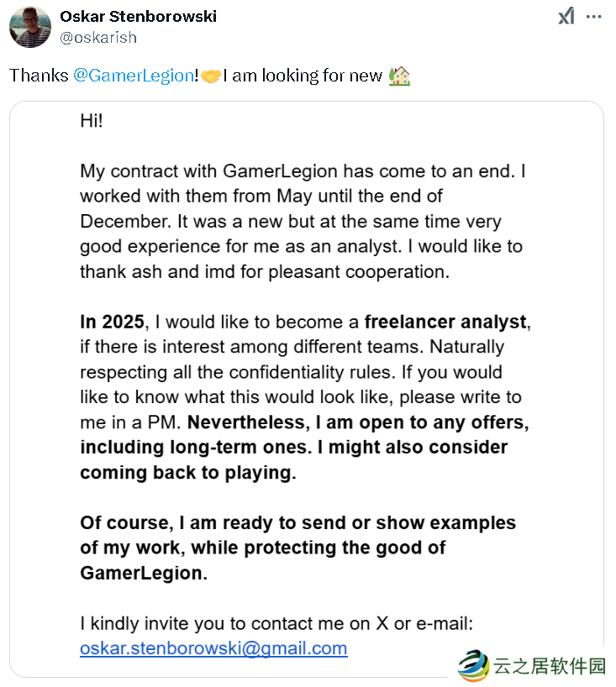Screen dimensions: 616x687
Task: Click the "Hi!" greeting in the letter
Action: click(92, 120)
